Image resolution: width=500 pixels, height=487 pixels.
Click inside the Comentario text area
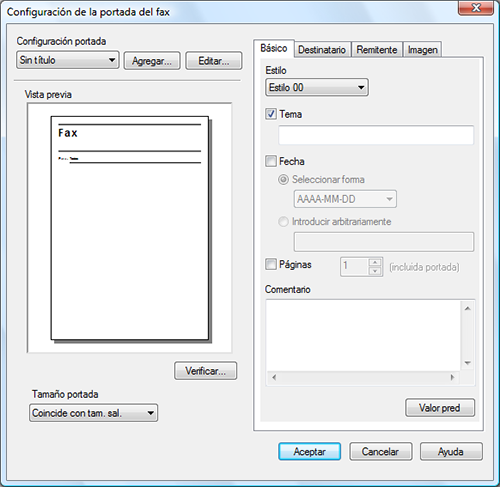click(363, 335)
